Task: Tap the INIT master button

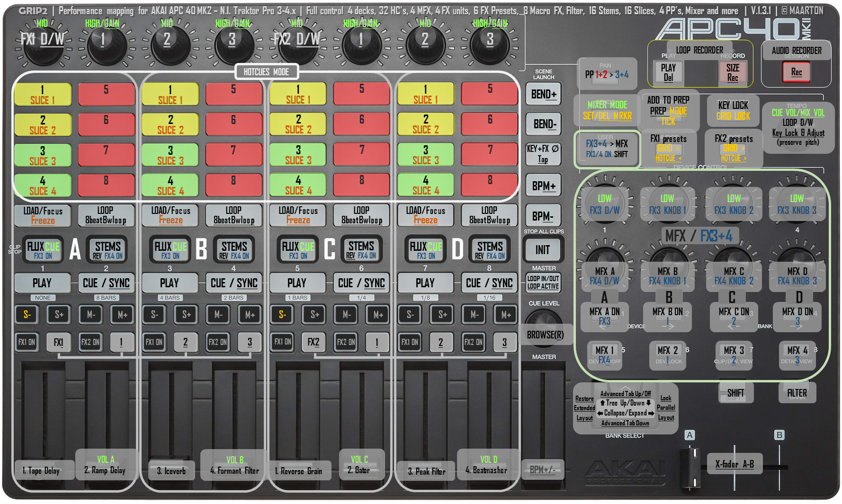Action: [x=543, y=249]
